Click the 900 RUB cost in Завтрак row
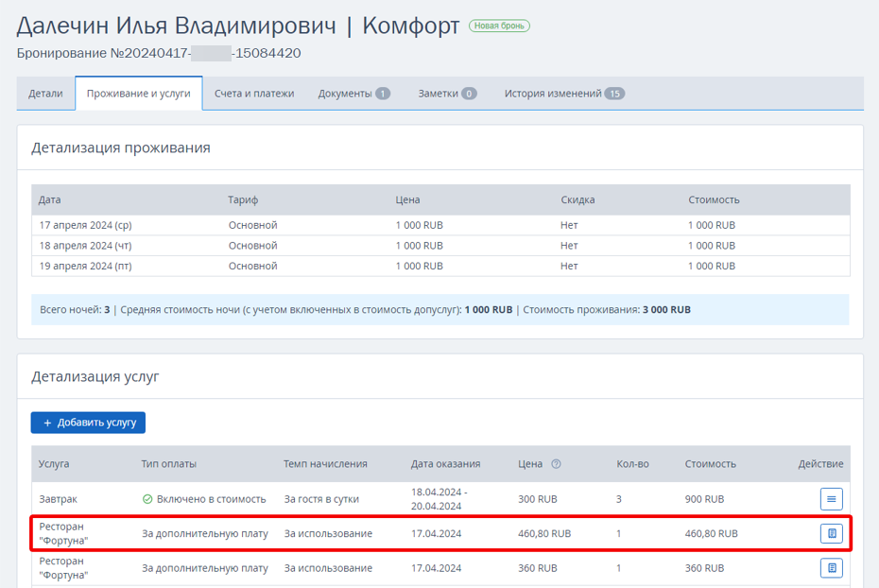 click(x=704, y=499)
